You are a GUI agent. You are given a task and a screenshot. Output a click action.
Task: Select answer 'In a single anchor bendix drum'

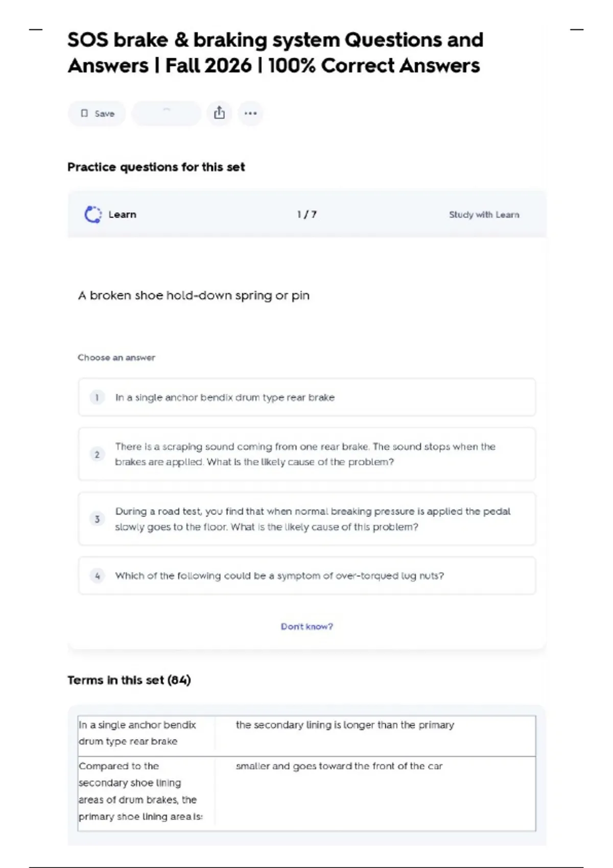tap(225, 397)
